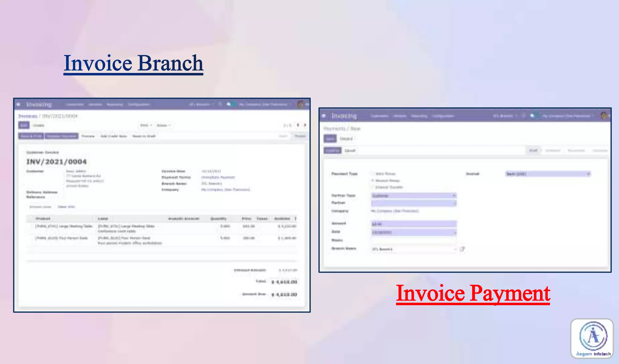Open the apps grid icon in Invoice Payment window
This screenshot has height=364, width=619.
point(324,116)
